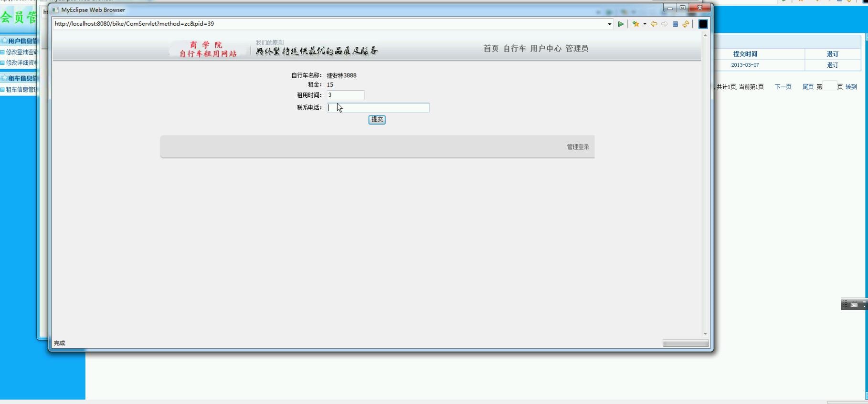Viewport: 868px width, 404px height.
Task: Click the black square toolbar icon
Action: (x=703, y=24)
